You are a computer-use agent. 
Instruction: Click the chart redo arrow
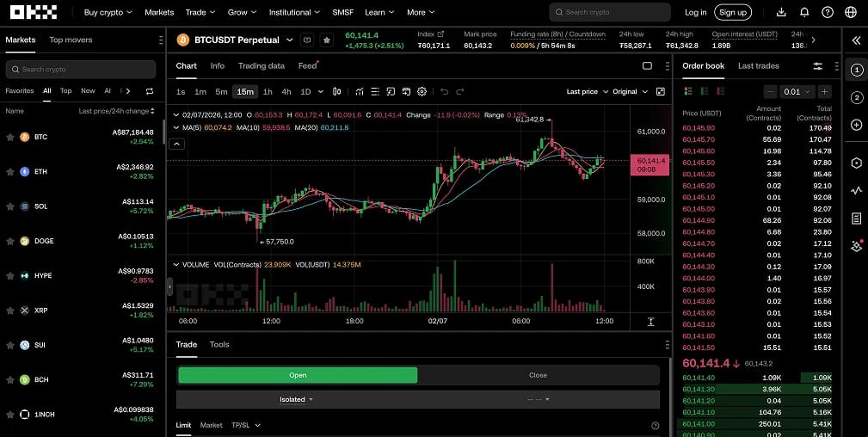pos(459,91)
